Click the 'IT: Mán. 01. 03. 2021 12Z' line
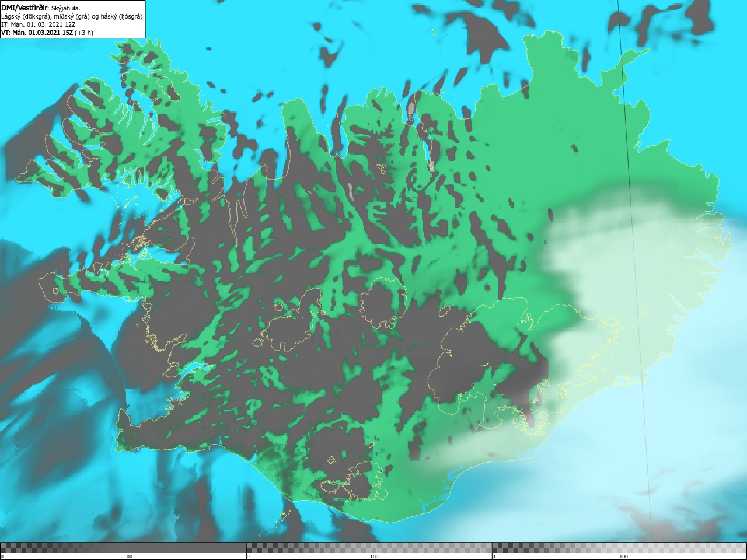 point(39,24)
